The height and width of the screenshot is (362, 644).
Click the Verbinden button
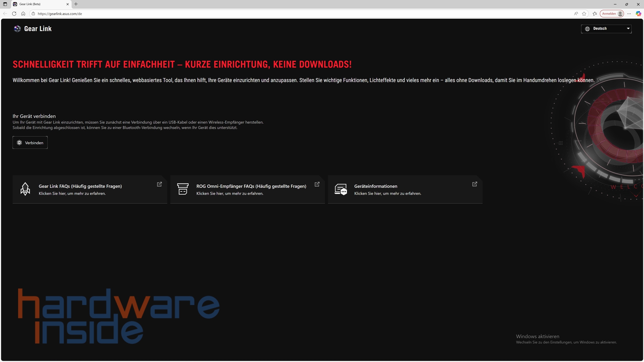pyautogui.click(x=30, y=143)
